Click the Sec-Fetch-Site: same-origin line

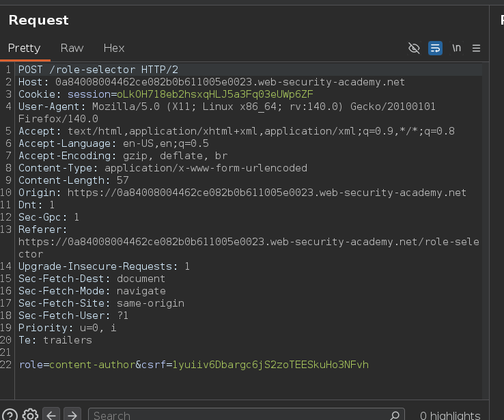[x=101, y=303]
